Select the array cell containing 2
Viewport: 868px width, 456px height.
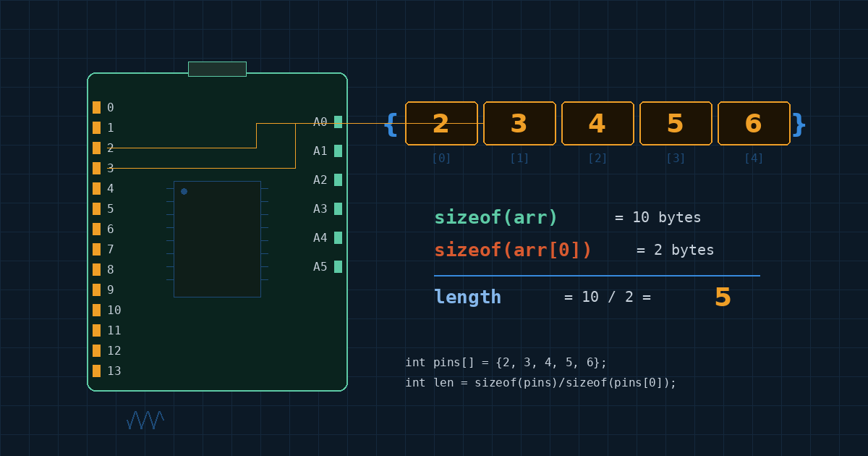click(x=441, y=123)
